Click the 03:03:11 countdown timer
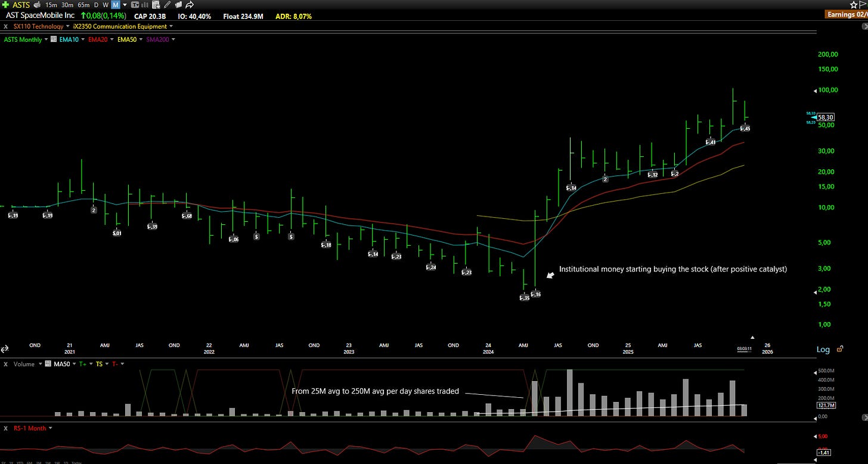868x464 pixels. point(744,348)
